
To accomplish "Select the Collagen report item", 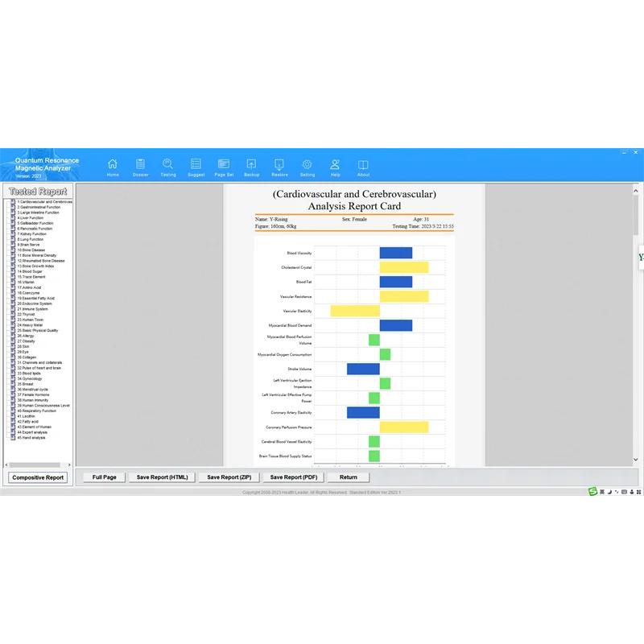I will [27, 357].
